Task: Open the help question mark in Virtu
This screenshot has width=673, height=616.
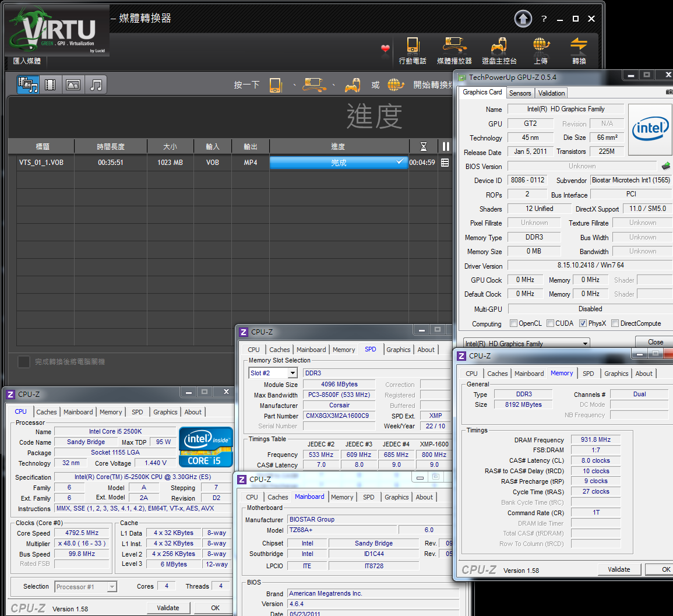Action: pyautogui.click(x=544, y=19)
